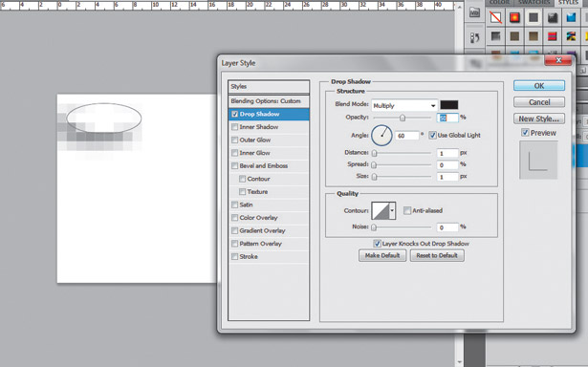
Task: Toggle Layer Knocks Out Drop Shadow
Action: [378, 244]
